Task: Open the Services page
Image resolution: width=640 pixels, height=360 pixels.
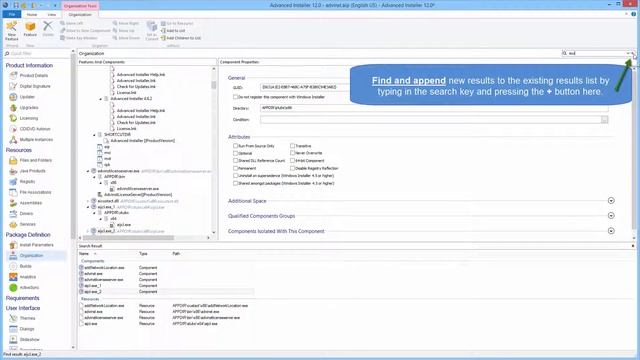Action: click(23, 224)
